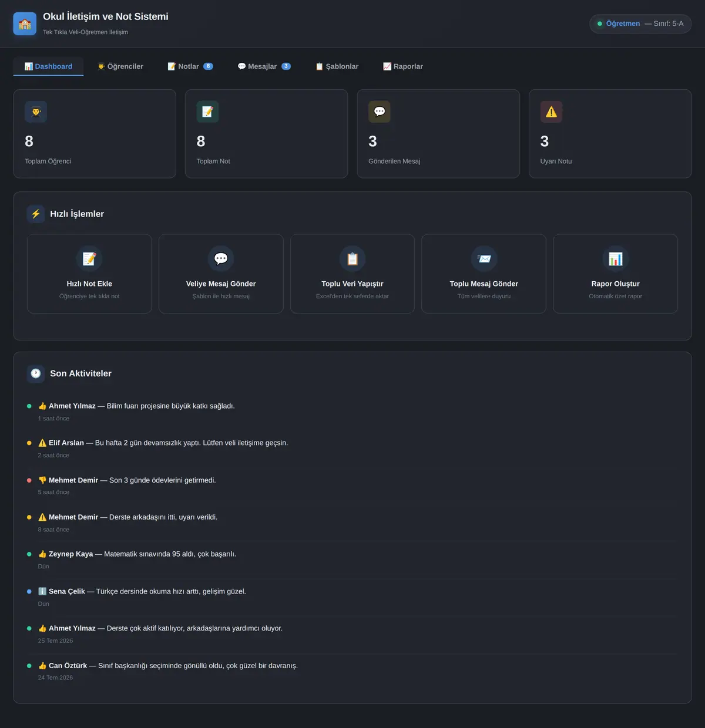This screenshot has width=705, height=728.
Task: Click the Bilim fuarı projesine activity text
Action: (170, 406)
